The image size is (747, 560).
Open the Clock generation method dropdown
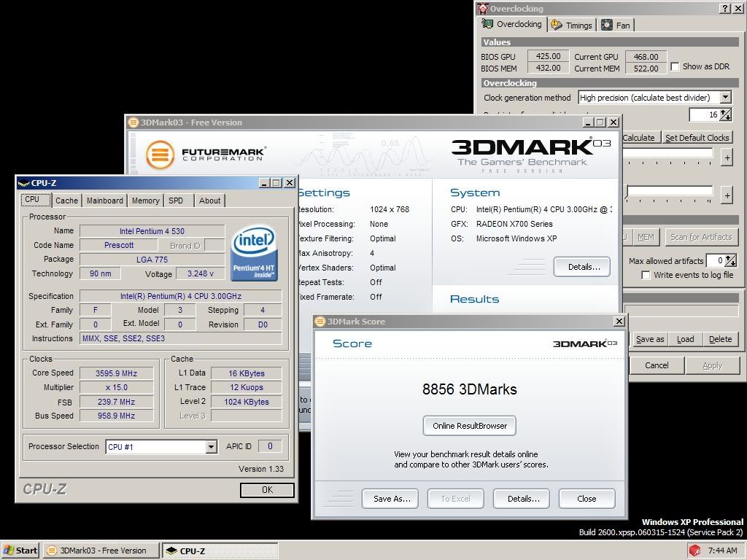point(724,97)
